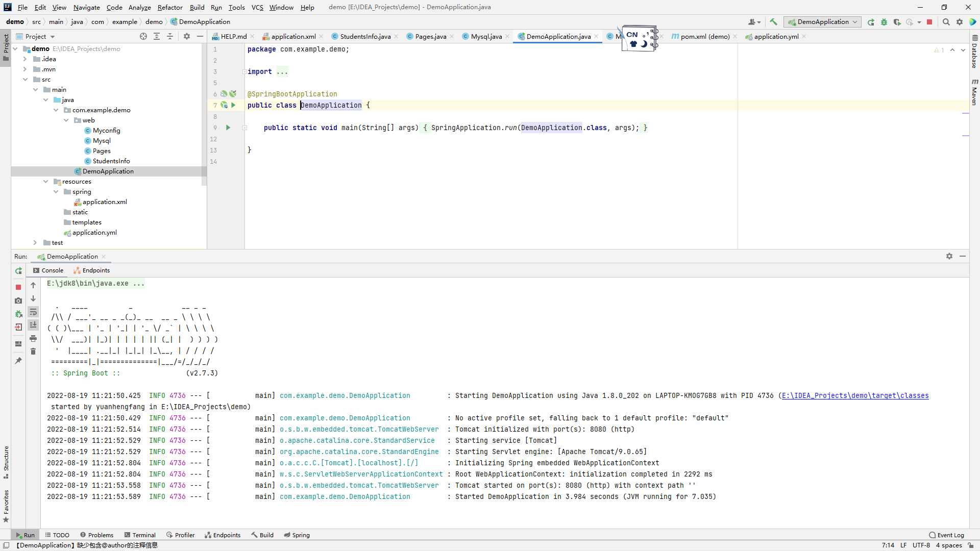
Task: Open run configuration DemoApplication dropdown
Action: point(822,22)
